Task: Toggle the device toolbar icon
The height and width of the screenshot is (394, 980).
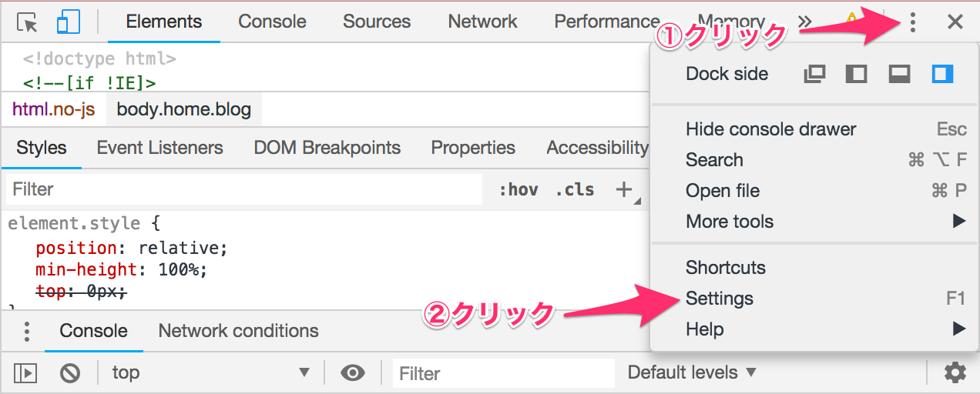Action: [x=69, y=22]
